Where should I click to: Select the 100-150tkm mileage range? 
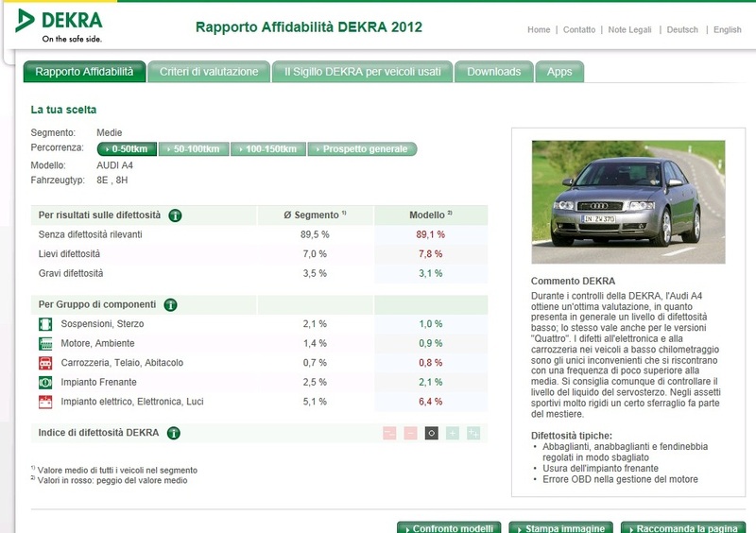point(268,149)
